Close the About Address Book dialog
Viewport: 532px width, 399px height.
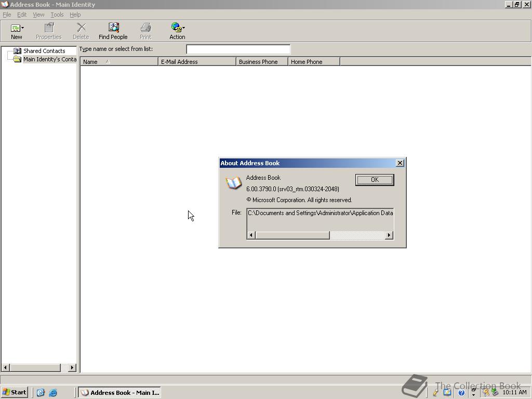coord(400,163)
